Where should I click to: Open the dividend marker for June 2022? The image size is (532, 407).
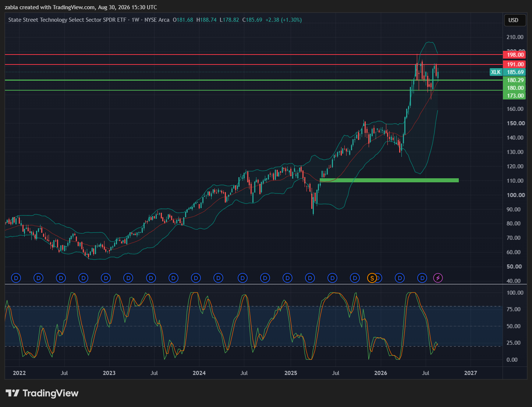pos(61,278)
